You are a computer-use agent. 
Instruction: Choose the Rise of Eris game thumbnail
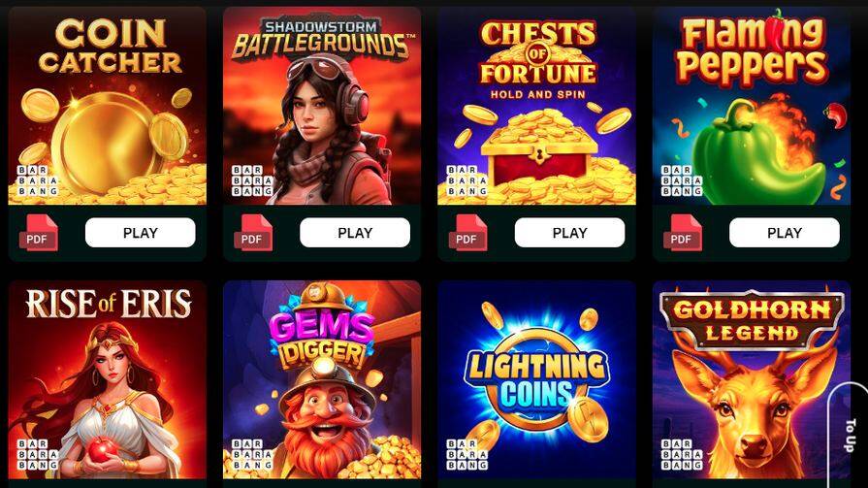[108, 380]
